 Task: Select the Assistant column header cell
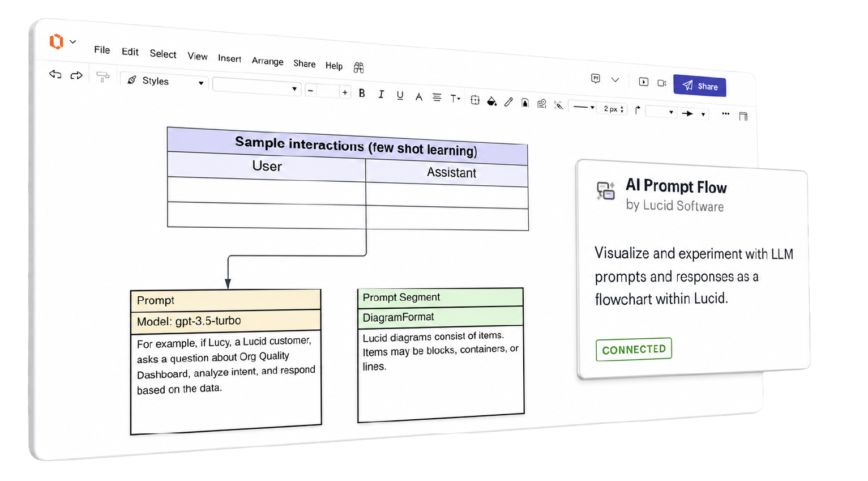pyautogui.click(x=447, y=172)
